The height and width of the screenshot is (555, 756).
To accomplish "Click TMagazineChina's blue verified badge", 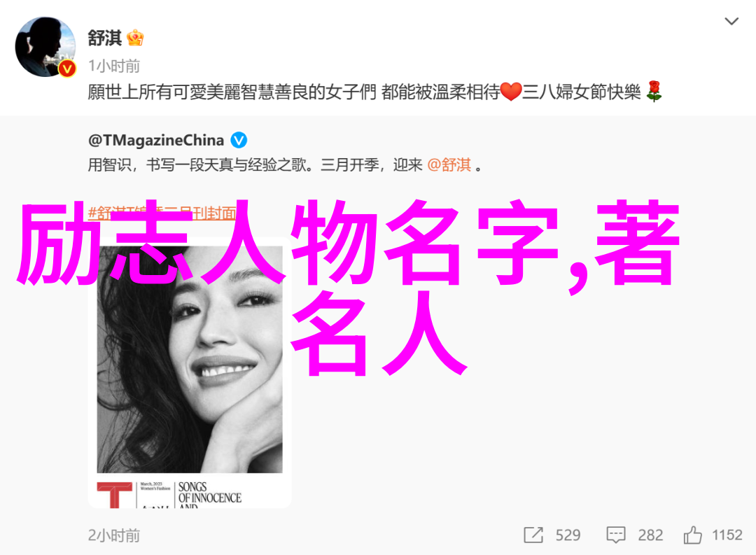I will 239,140.
